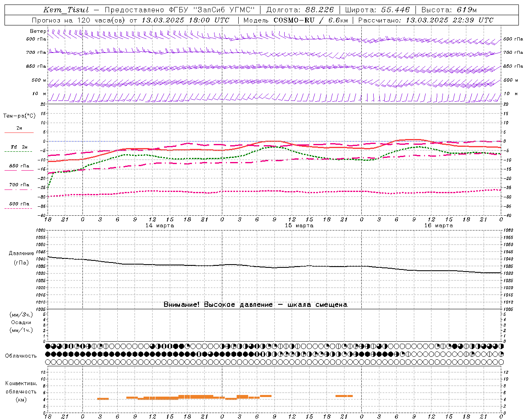Viewport: 525px width, 420px height.
Task: Click the Давление pressure panel label
Action: (21, 253)
